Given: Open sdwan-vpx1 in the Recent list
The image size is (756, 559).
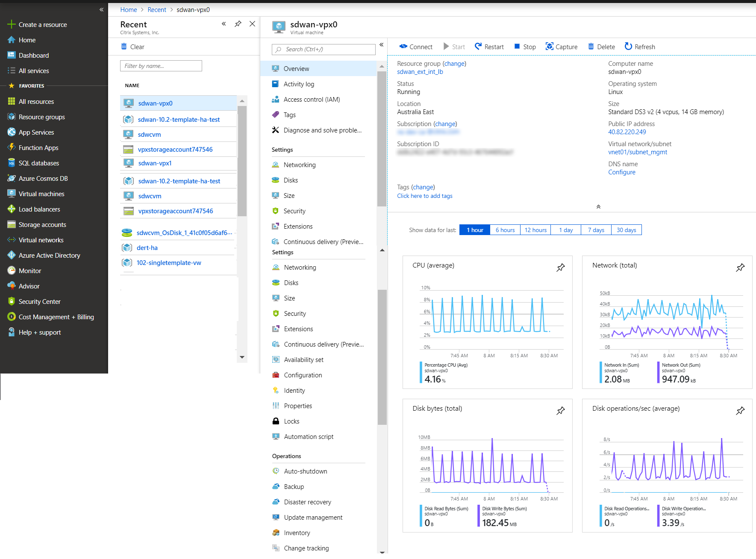Looking at the screenshot, I should point(155,163).
